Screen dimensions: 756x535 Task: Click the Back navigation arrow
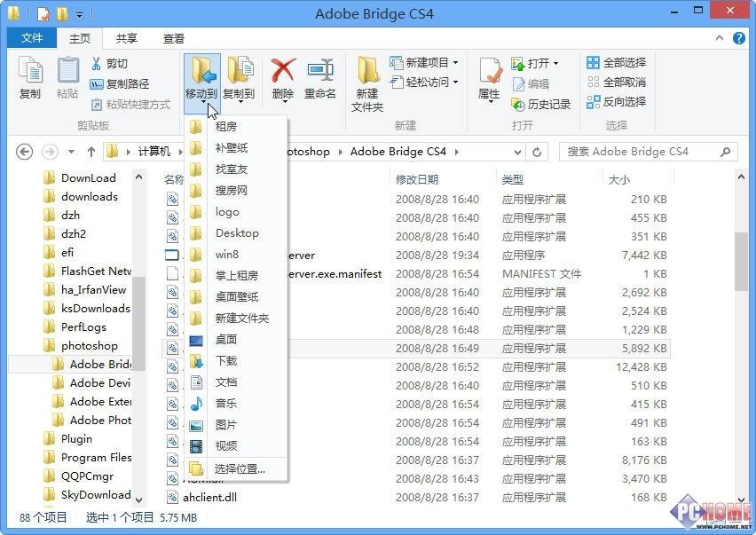(x=25, y=152)
